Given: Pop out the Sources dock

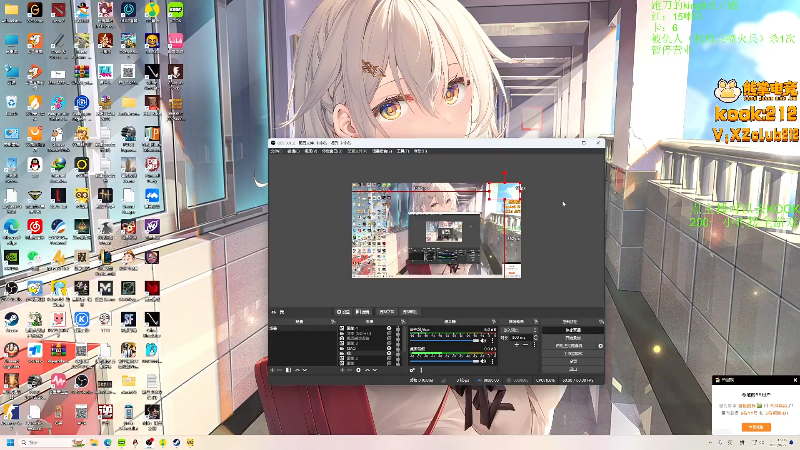Looking at the screenshot, I should pyautogui.click(x=403, y=321).
